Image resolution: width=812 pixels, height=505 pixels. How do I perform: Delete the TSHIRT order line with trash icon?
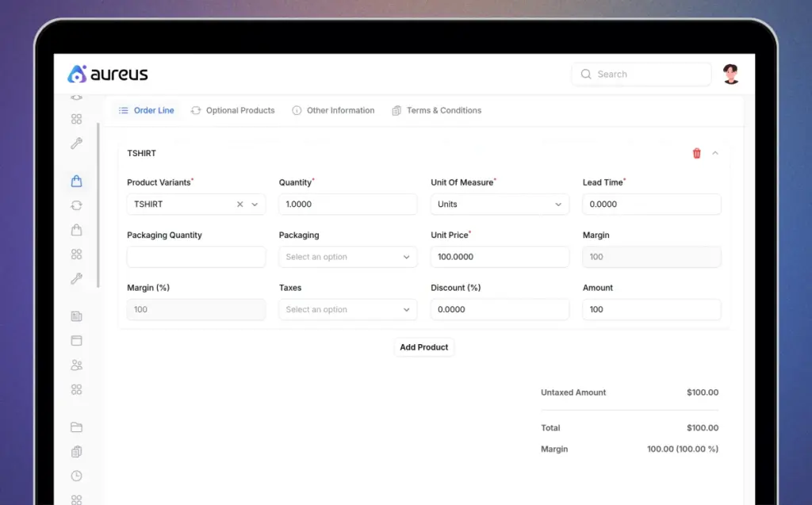coord(696,153)
